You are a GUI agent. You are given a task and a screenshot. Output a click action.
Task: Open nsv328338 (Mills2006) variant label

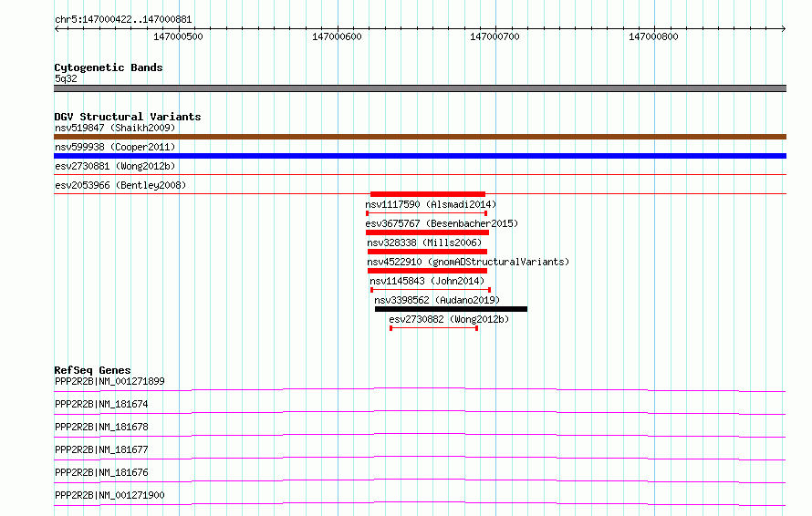(424, 243)
